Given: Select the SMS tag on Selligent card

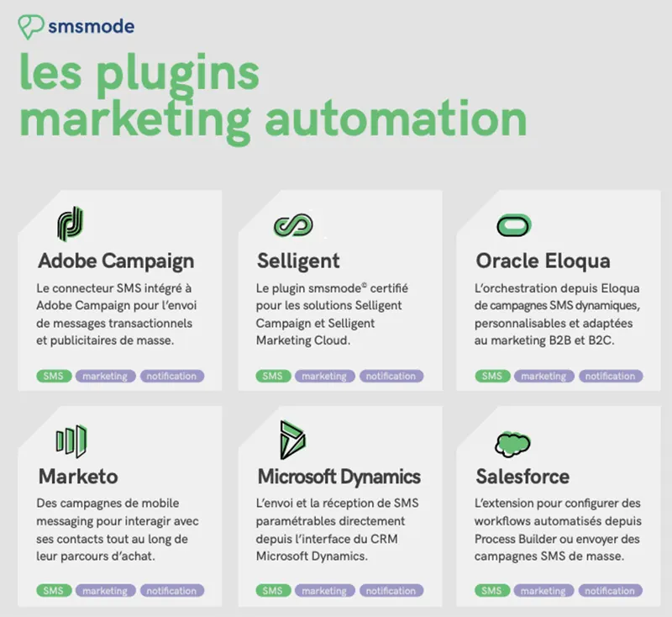Looking at the screenshot, I should pyautogui.click(x=273, y=376).
